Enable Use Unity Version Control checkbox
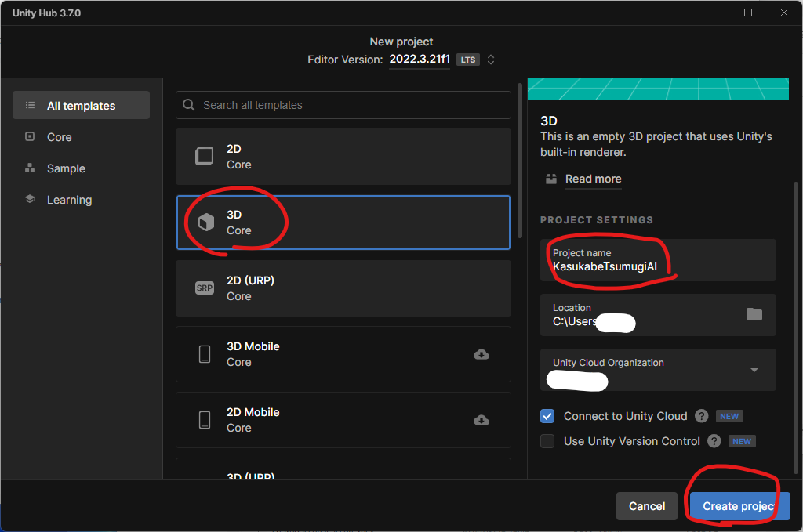The height and width of the screenshot is (532, 803). point(547,441)
